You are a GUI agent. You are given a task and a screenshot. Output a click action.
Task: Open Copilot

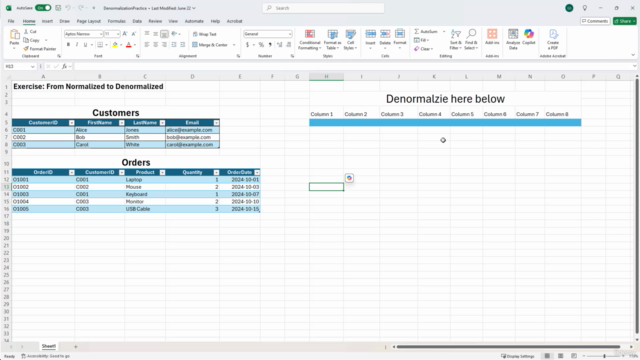point(529,37)
